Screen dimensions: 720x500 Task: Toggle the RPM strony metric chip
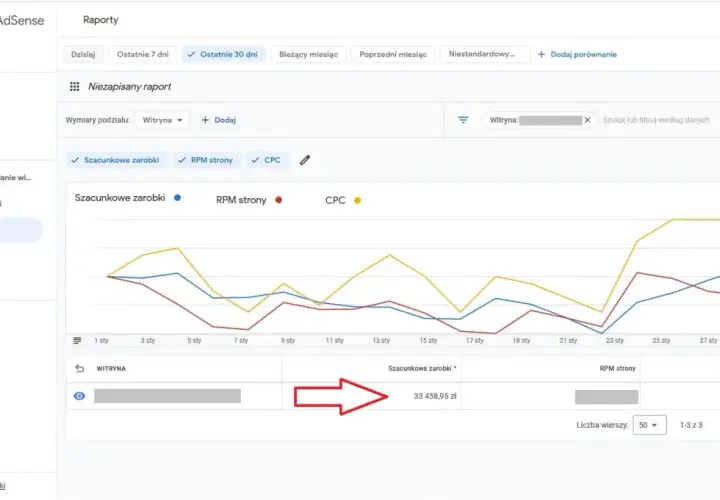[206, 160]
